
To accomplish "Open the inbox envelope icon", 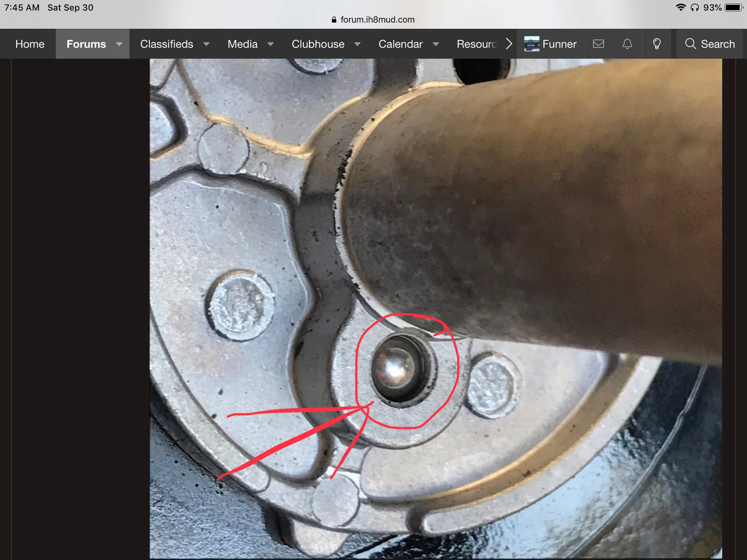I will 598,44.
